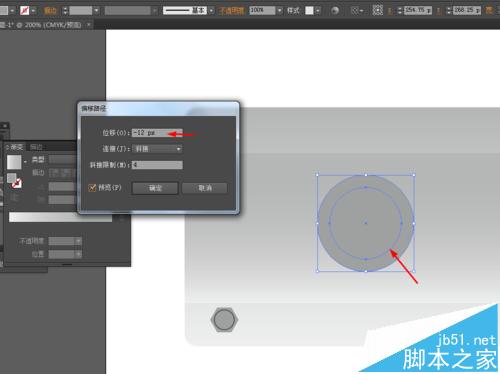This screenshot has width=500, height=374.
Task: Click the 确定 button in the offset dialog
Action: [155, 188]
